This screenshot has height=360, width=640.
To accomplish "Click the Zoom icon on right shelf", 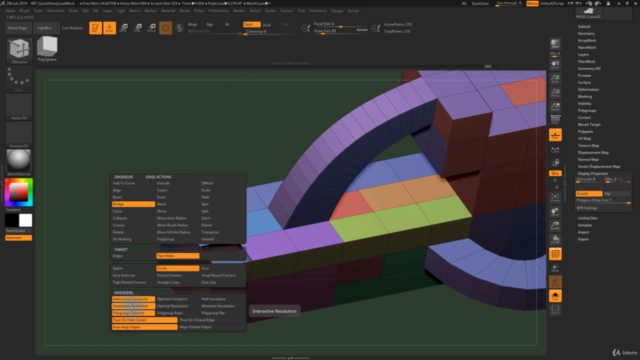I will coord(555,78).
